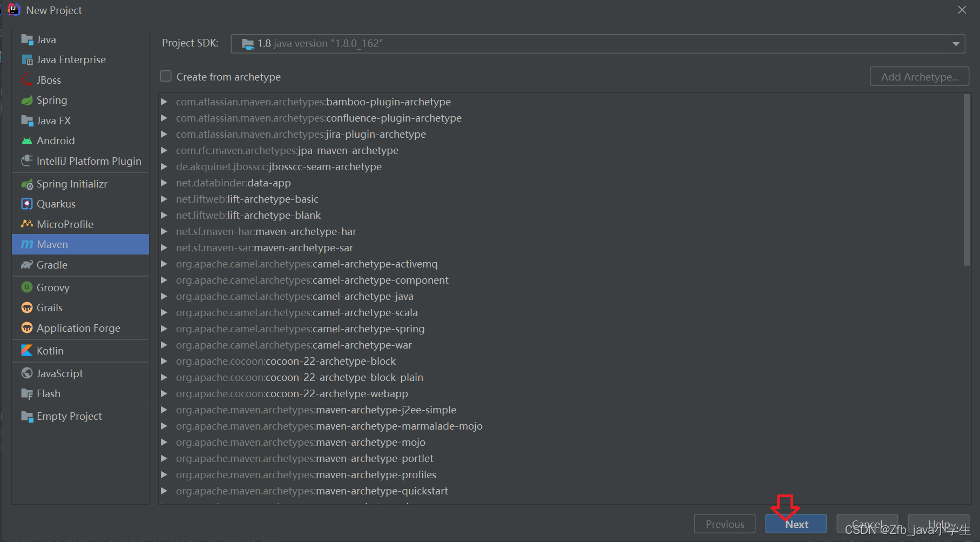
Task: Click the Gradle elephant icon
Action: pos(27,265)
